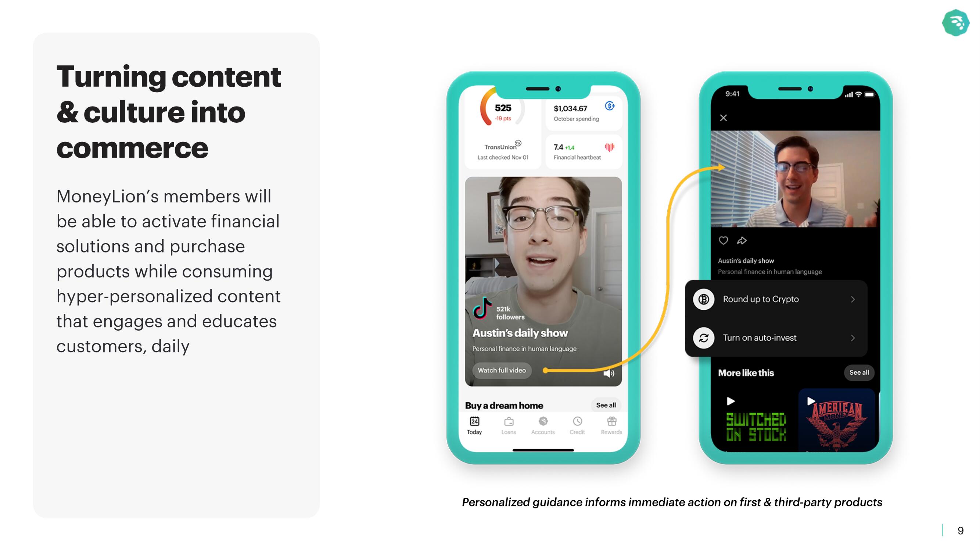The image size is (980, 551).
Task: Select the share icon next to like button
Action: tap(742, 241)
